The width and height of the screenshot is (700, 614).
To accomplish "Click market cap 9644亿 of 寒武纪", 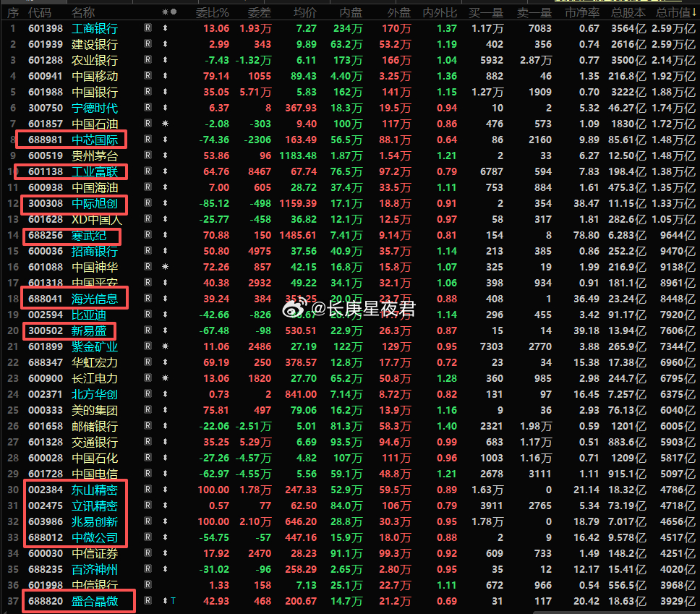I will point(678,235).
